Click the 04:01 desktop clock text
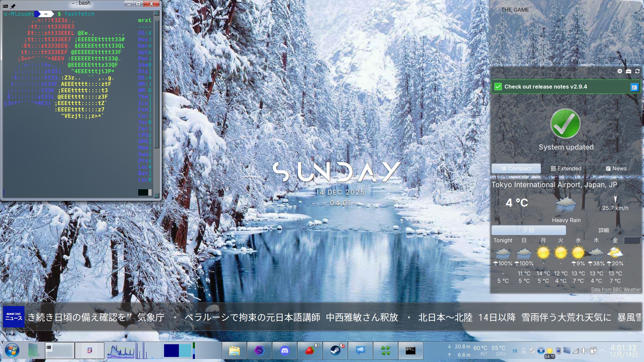 point(340,203)
